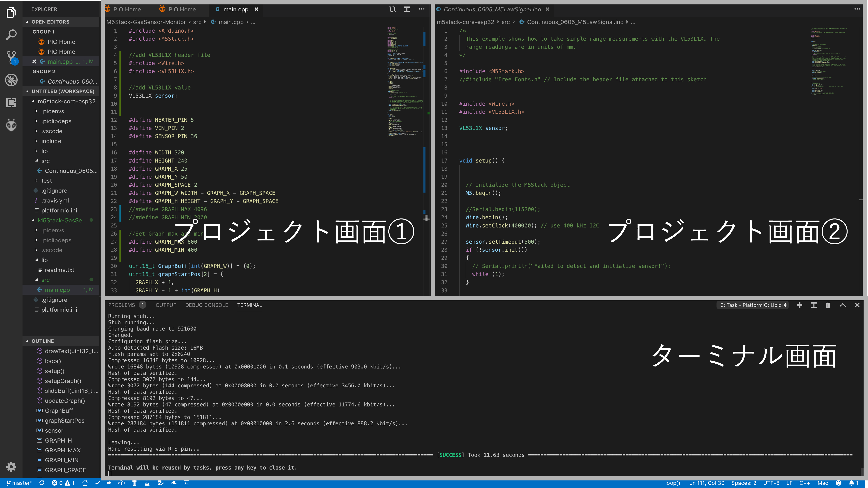Switch to the OUTPUT panel tab
Image resolution: width=868 pixels, height=488 pixels.
[166, 305]
